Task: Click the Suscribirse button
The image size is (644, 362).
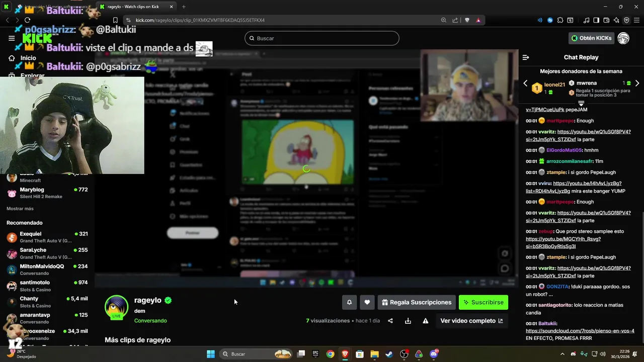Action: pos(484,302)
